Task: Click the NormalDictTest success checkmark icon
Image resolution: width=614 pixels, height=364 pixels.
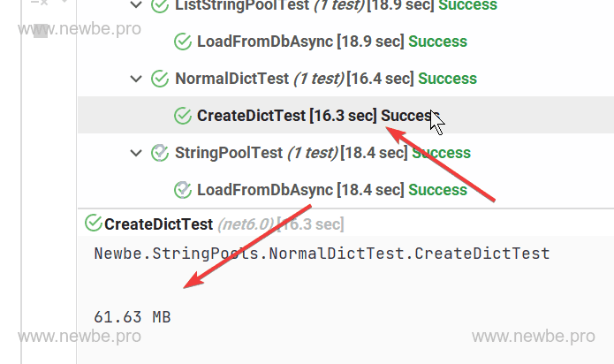Action: tap(160, 79)
